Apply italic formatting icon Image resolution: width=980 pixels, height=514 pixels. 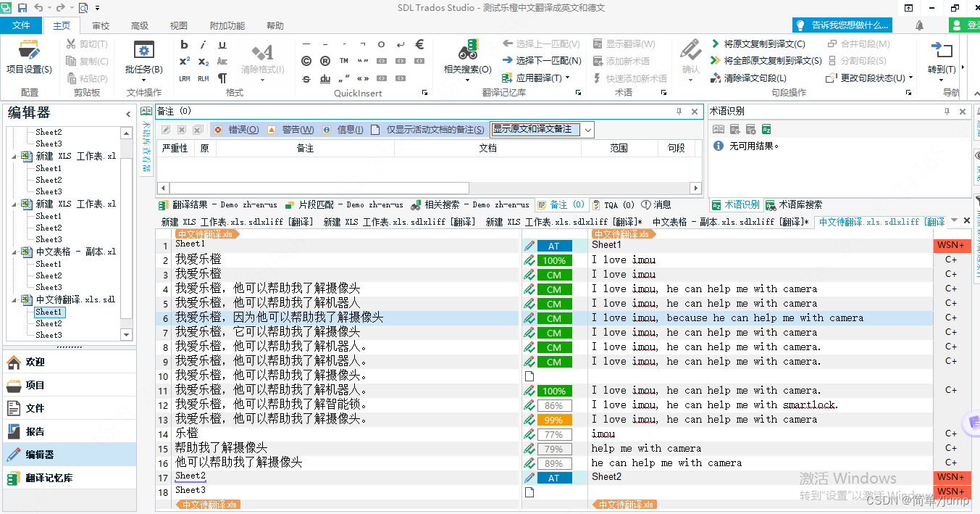[x=204, y=45]
